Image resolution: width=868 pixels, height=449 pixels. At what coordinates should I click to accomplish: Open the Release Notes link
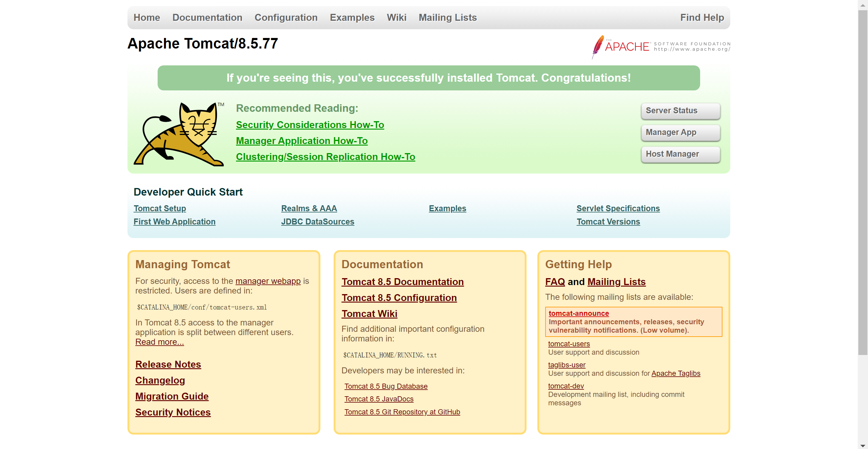[x=168, y=364]
